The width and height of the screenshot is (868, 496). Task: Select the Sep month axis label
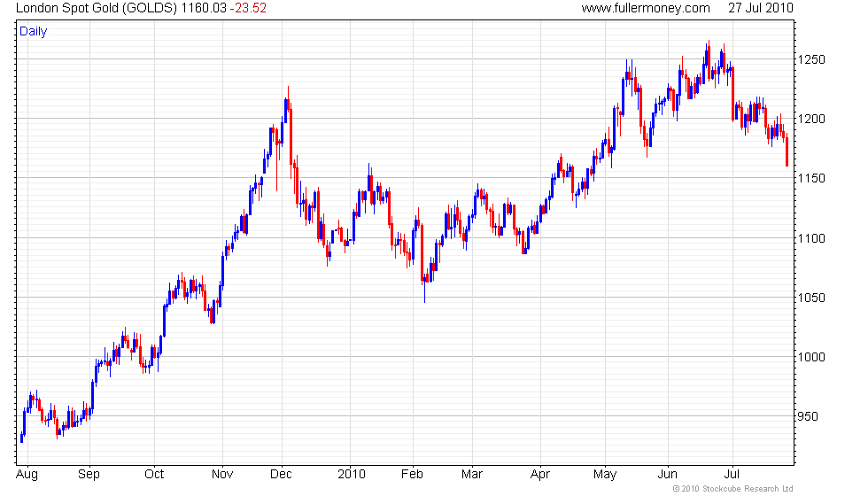(89, 475)
